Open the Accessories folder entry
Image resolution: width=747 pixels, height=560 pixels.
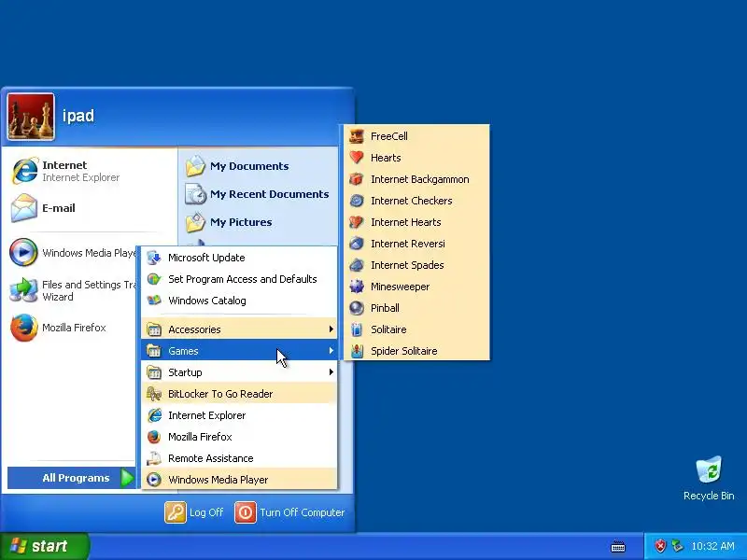239,329
